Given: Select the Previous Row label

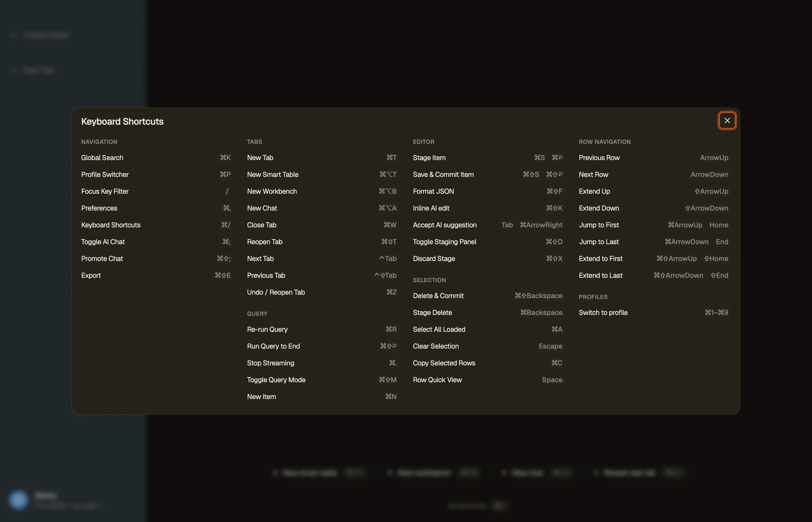Looking at the screenshot, I should pyautogui.click(x=599, y=158).
